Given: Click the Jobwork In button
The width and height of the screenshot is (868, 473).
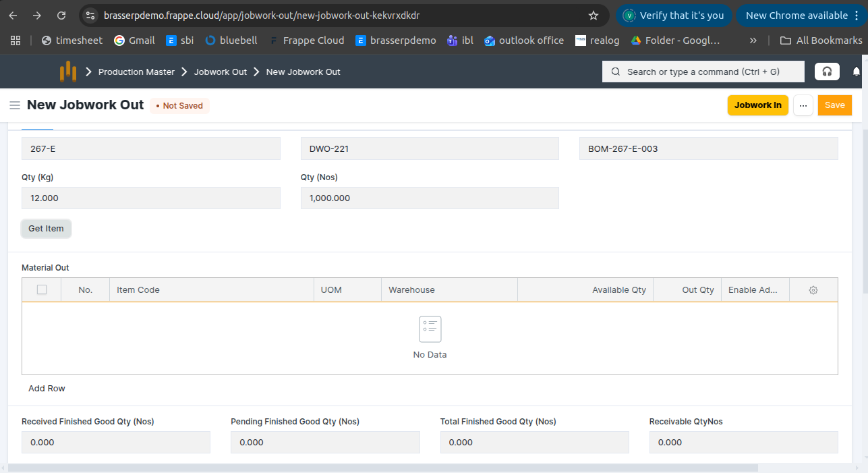Looking at the screenshot, I should [757, 105].
